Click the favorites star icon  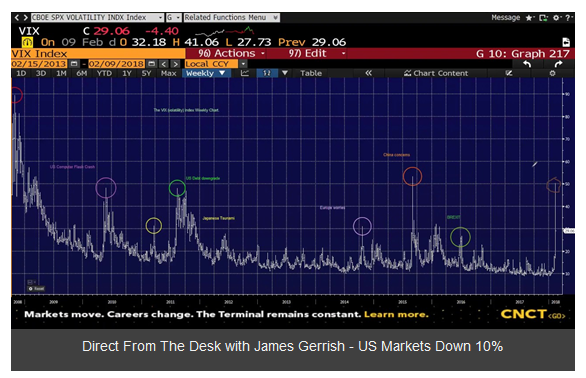tap(529, 18)
